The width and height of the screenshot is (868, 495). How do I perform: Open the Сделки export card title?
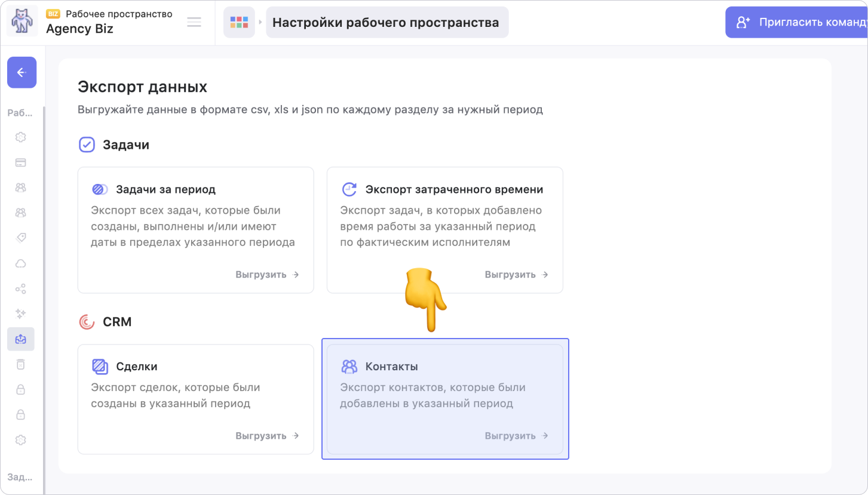pyautogui.click(x=136, y=367)
